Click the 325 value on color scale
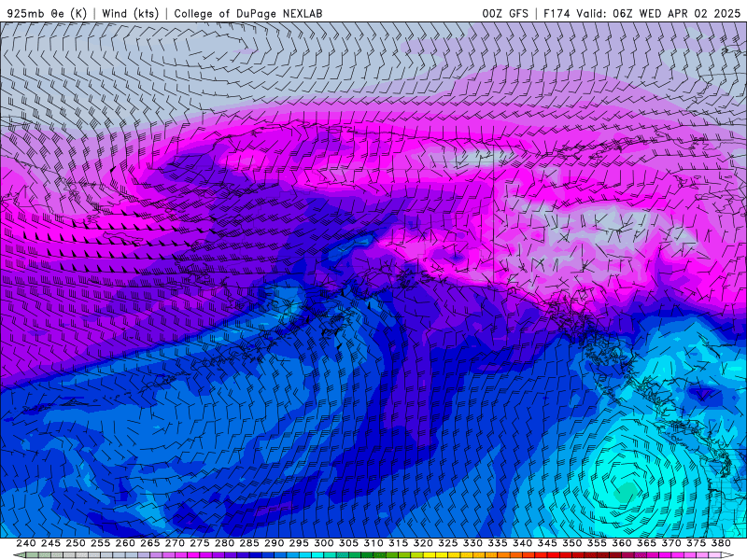747x560 pixels. pyautogui.click(x=448, y=543)
